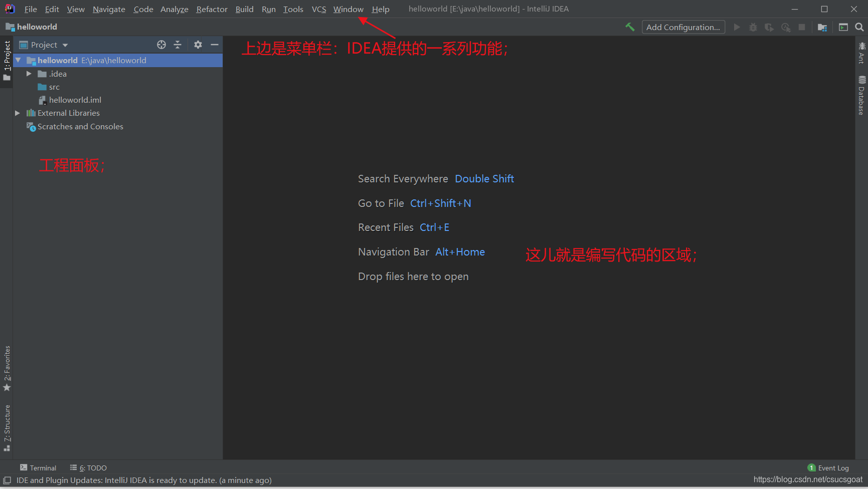Open the Navigate menu
The image size is (868, 489).
[x=109, y=9]
